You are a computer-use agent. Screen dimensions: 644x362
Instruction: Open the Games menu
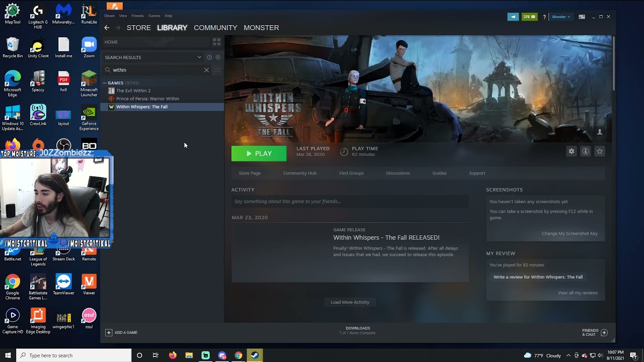154,16
